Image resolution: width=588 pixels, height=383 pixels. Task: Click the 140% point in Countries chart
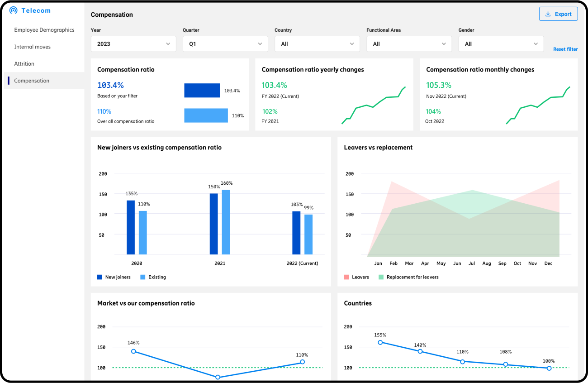[x=420, y=351]
